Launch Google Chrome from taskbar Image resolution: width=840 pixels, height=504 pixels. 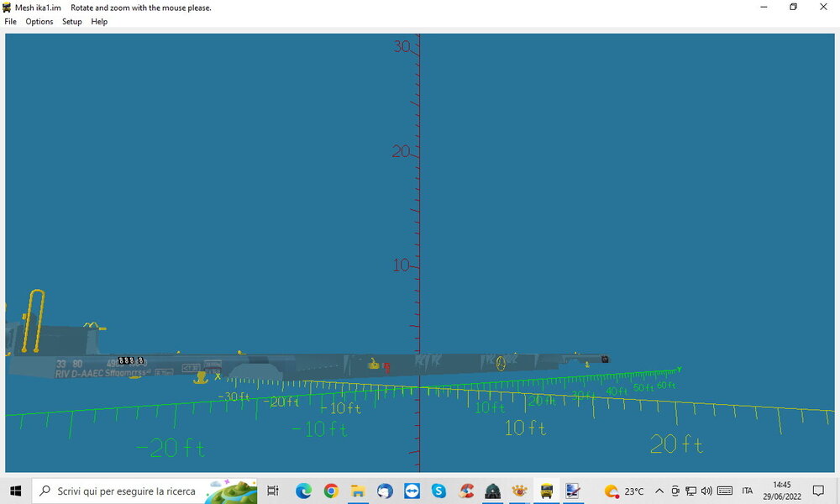click(331, 491)
